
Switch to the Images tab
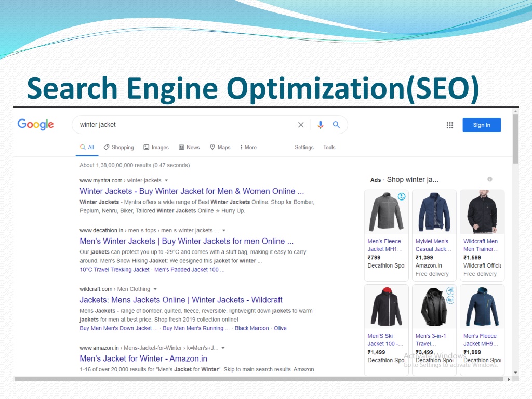pyautogui.click(x=156, y=147)
